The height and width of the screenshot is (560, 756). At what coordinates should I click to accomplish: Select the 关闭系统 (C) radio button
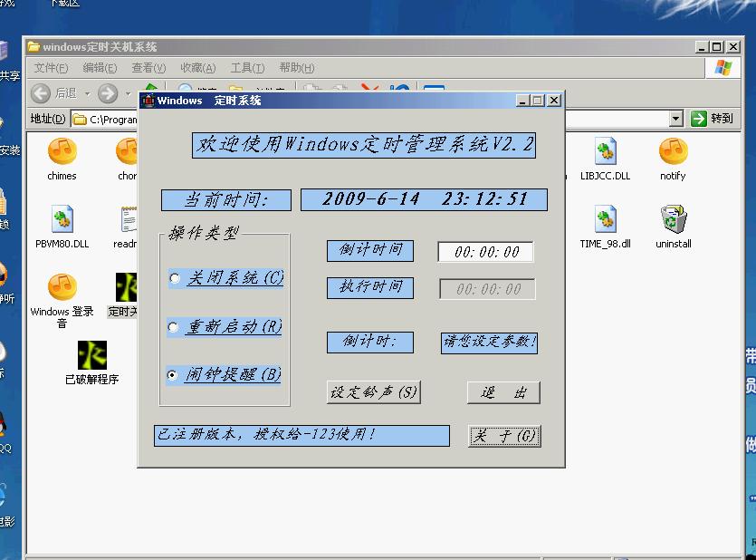[x=175, y=278]
